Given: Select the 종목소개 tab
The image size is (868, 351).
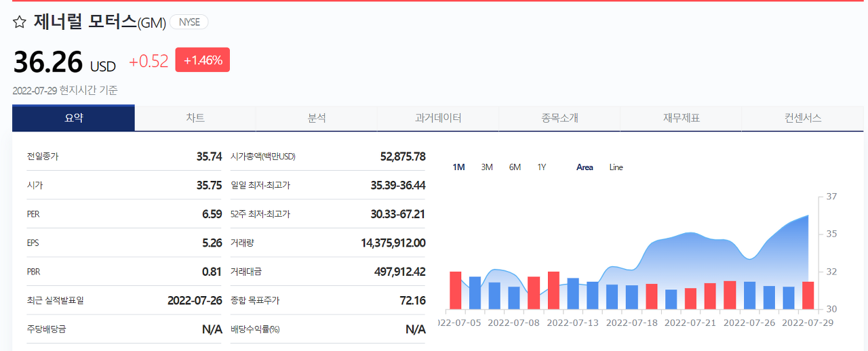Looking at the screenshot, I should [559, 118].
